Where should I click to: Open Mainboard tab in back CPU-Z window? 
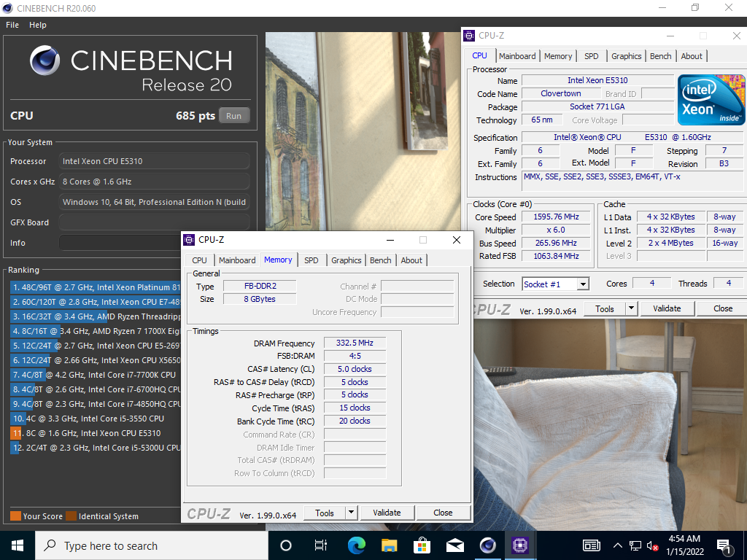click(517, 56)
